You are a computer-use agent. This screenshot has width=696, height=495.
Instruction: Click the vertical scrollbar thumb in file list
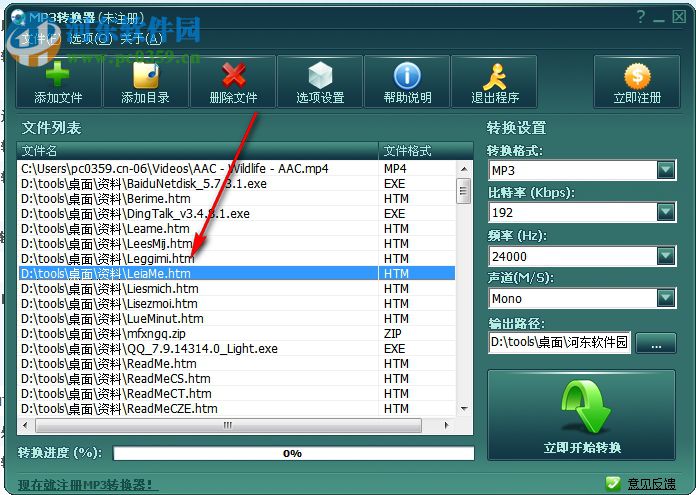464,190
